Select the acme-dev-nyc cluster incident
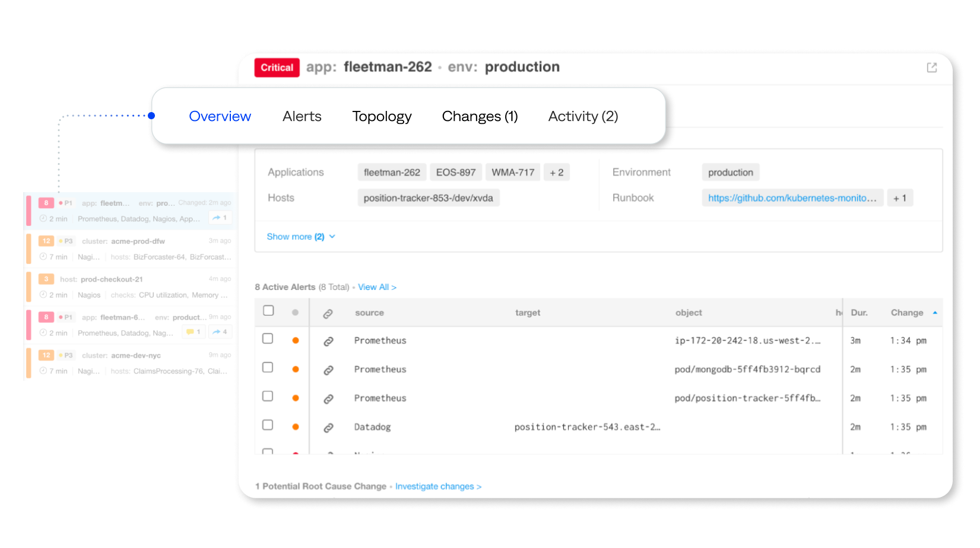 click(131, 363)
